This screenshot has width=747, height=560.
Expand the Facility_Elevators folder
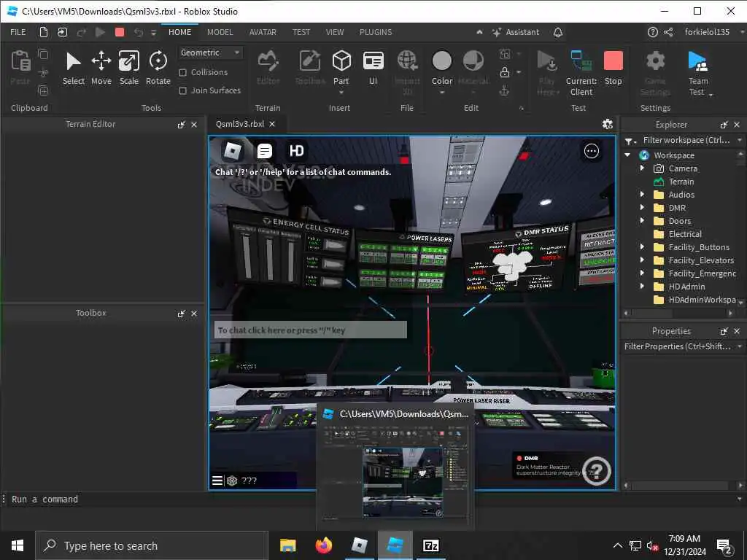tap(642, 260)
